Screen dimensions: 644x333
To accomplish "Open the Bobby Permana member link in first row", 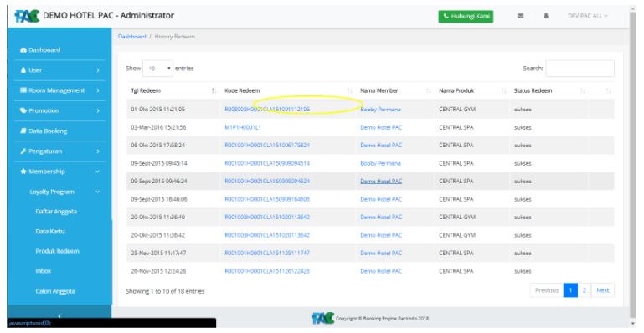I will 380,110.
